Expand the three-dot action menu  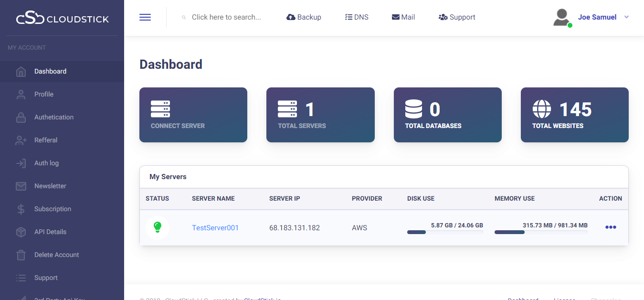[611, 227]
